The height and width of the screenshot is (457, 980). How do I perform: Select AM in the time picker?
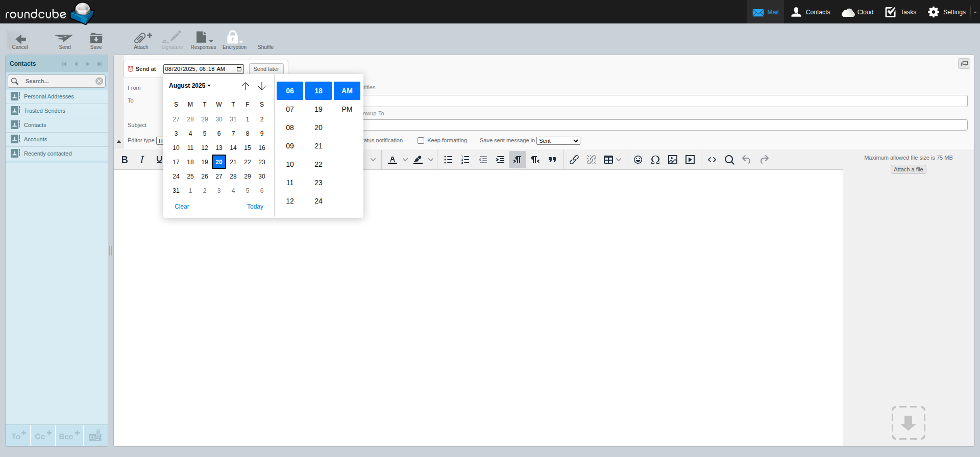(347, 91)
